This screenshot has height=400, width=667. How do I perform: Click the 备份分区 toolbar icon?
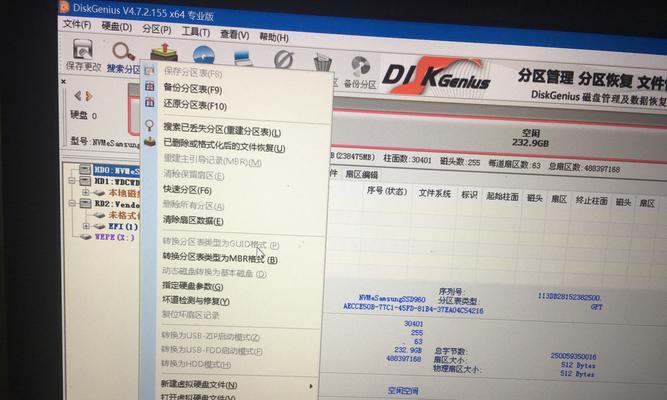pyautogui.click(x=361, y=67)
